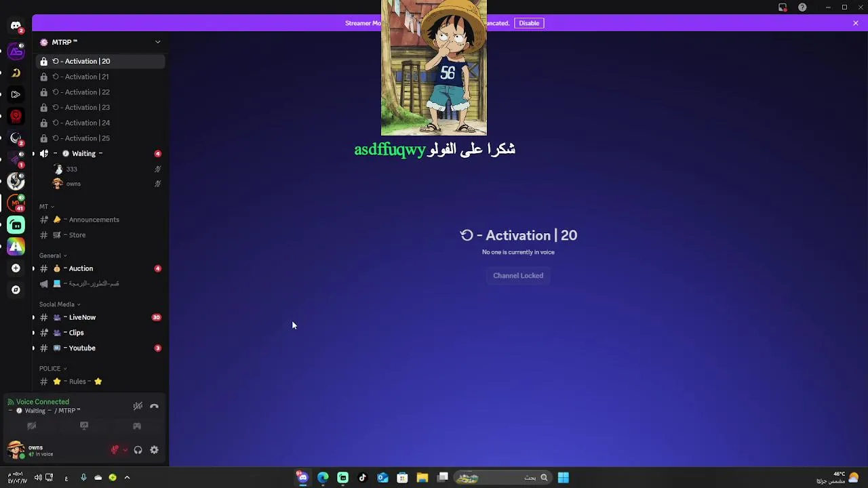Collapse the POLICE category
The image size is (868, 488).
click(53, 369)
